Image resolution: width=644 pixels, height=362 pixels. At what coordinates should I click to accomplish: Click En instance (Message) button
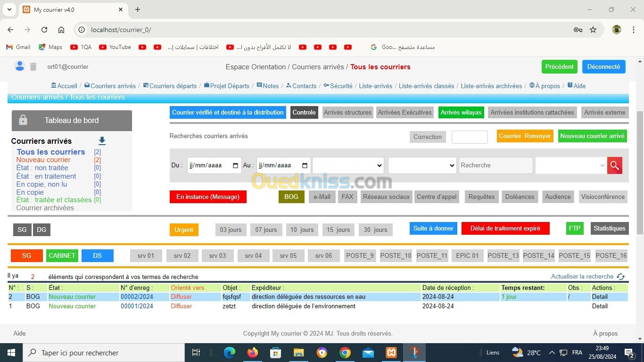[208, 197]
